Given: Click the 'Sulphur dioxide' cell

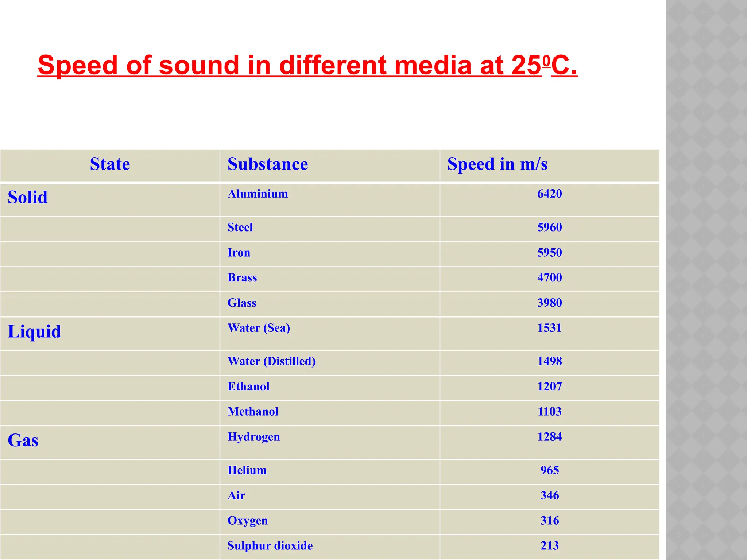Looking at the screenshot, I should [330, 547].
